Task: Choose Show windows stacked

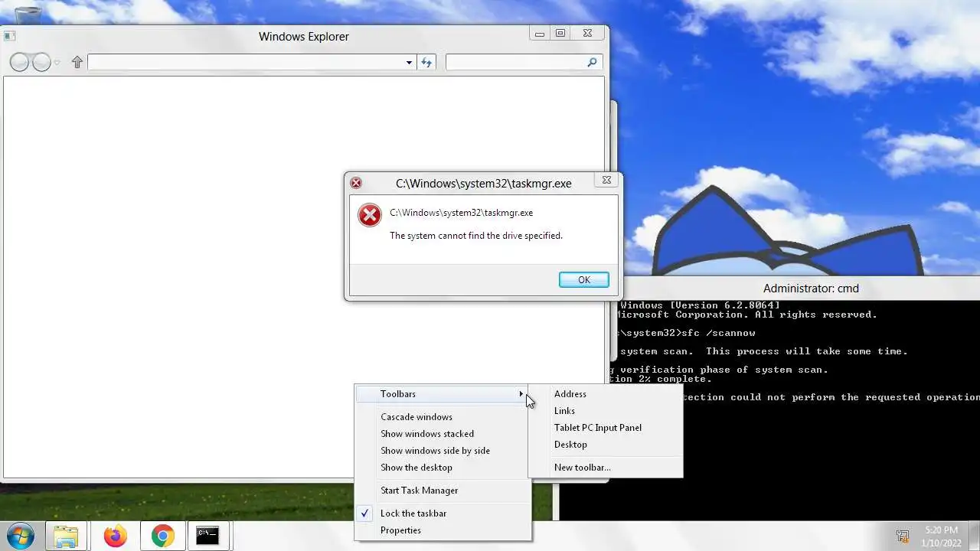Action: coord(427,434)
